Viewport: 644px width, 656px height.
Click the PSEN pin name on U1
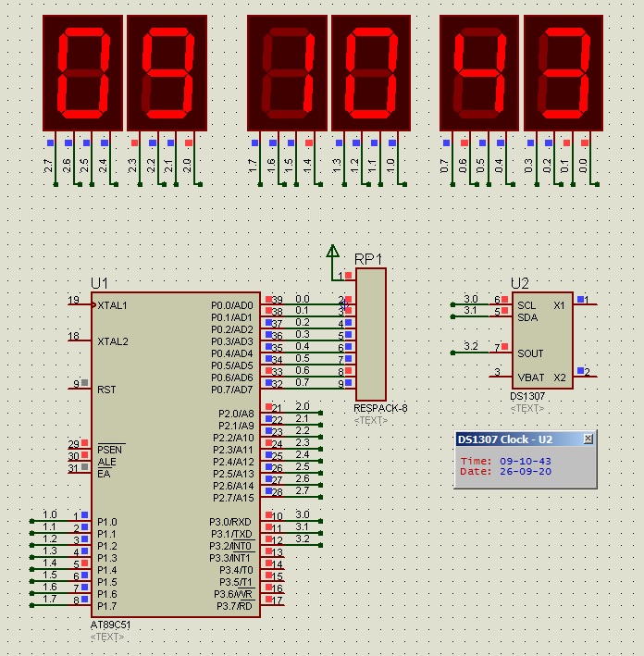[x=109, y=450]
